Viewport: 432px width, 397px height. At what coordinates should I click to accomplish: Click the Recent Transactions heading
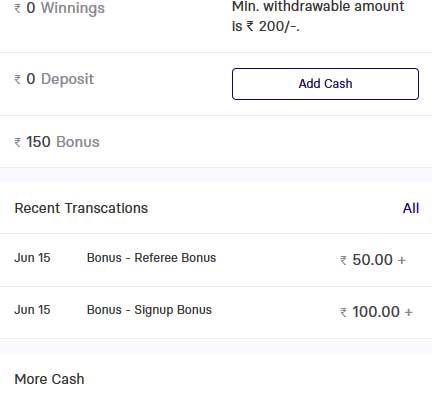point(81,208)
